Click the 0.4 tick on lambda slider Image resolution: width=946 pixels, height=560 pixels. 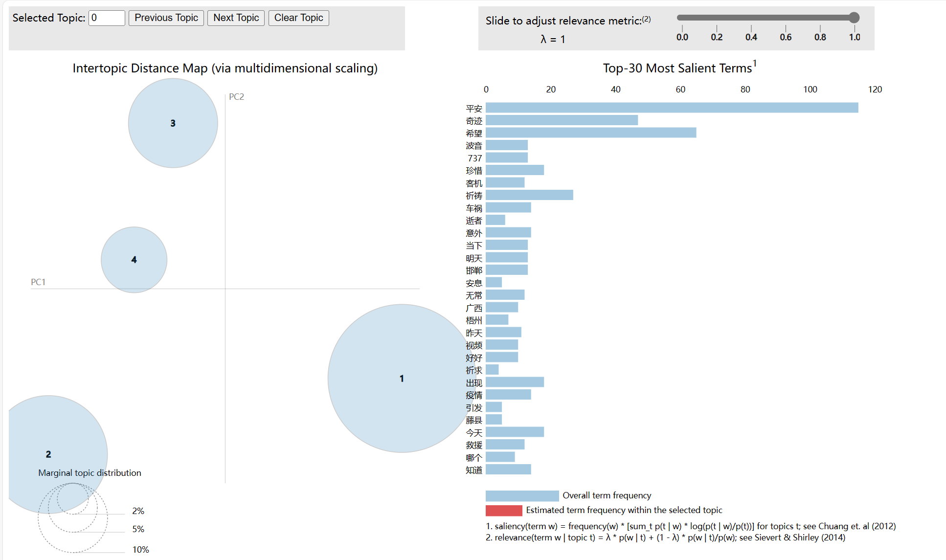751,28
